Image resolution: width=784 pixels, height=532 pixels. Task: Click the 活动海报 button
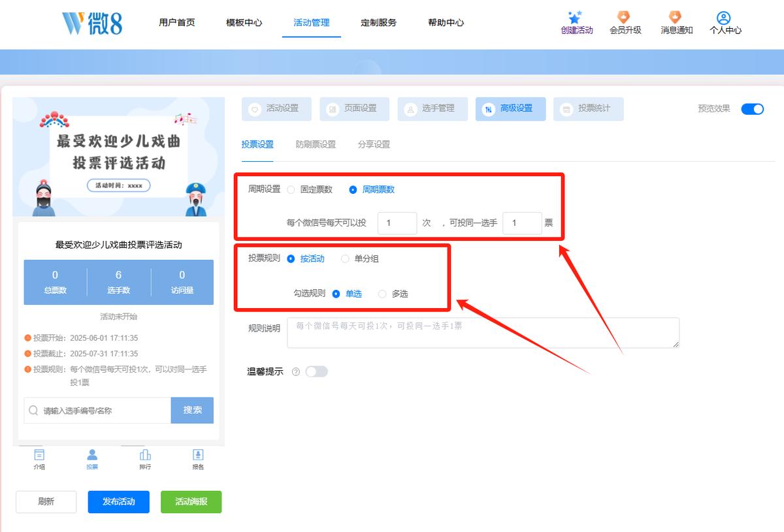[191, 502]
